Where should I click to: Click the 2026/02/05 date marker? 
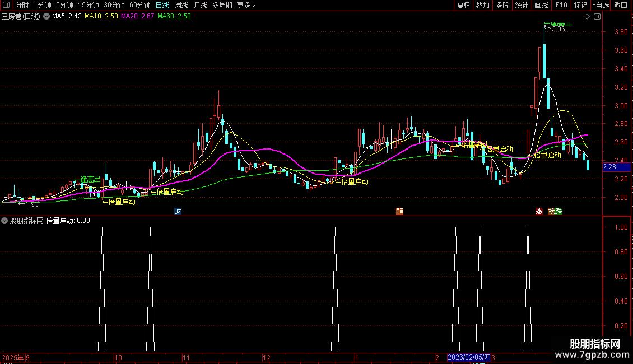(x=469, y=357)
